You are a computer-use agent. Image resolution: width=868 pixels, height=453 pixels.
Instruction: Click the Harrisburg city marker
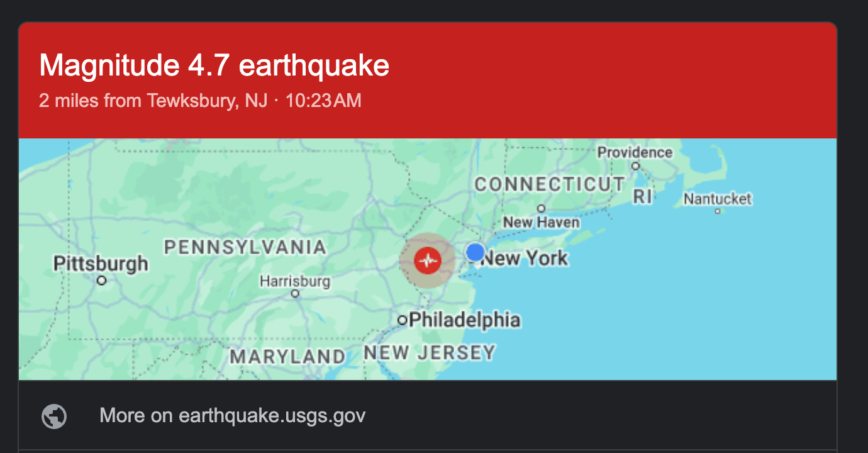(x=295, y=293)
